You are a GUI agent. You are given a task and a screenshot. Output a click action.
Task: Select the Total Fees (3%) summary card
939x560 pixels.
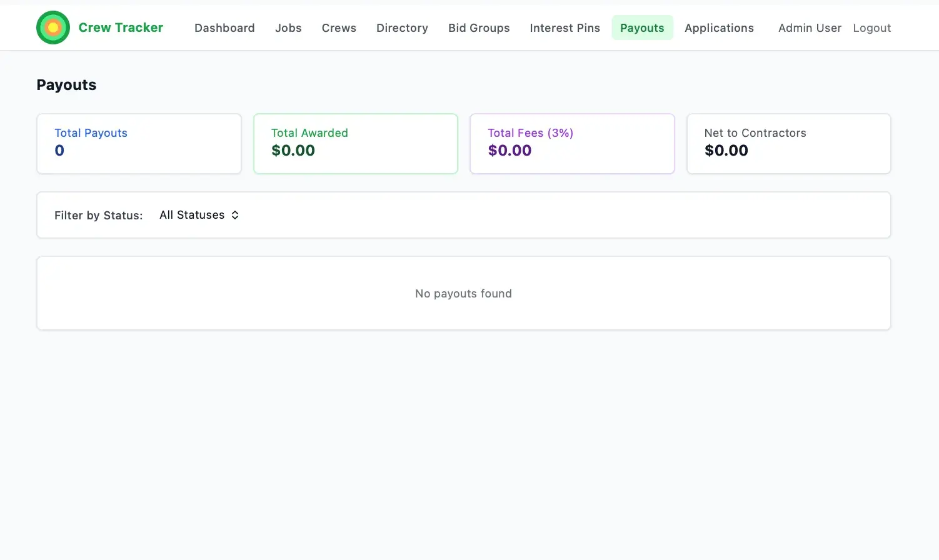click(572, 144)
